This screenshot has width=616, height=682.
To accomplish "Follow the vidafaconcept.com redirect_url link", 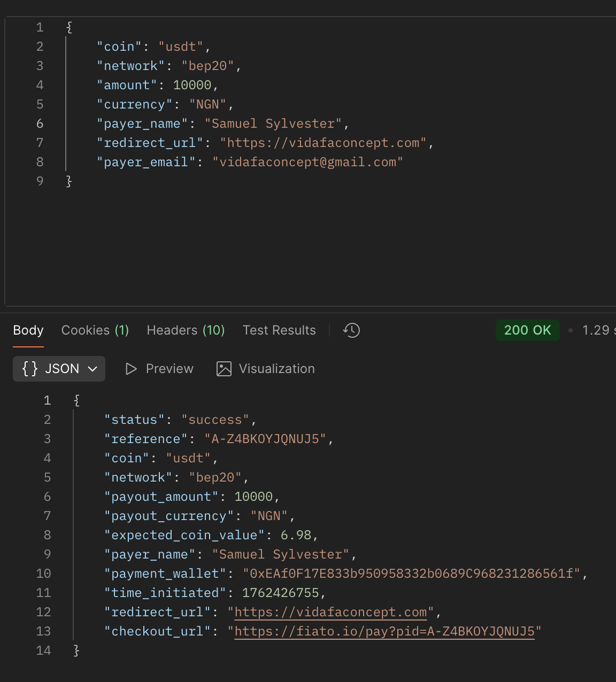I will [x=330, y=612].
